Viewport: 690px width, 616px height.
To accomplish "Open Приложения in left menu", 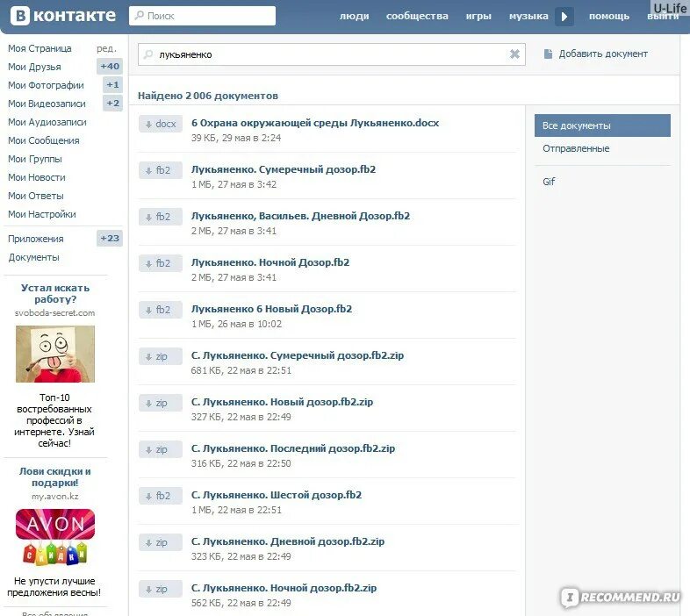I will click(x=36, y=239).
